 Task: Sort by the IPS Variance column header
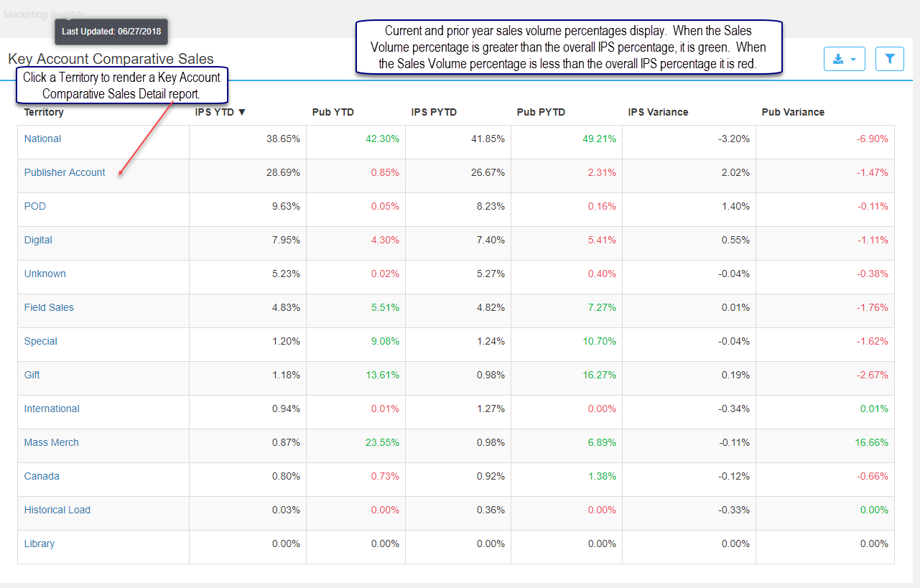[x=658, y=112]
